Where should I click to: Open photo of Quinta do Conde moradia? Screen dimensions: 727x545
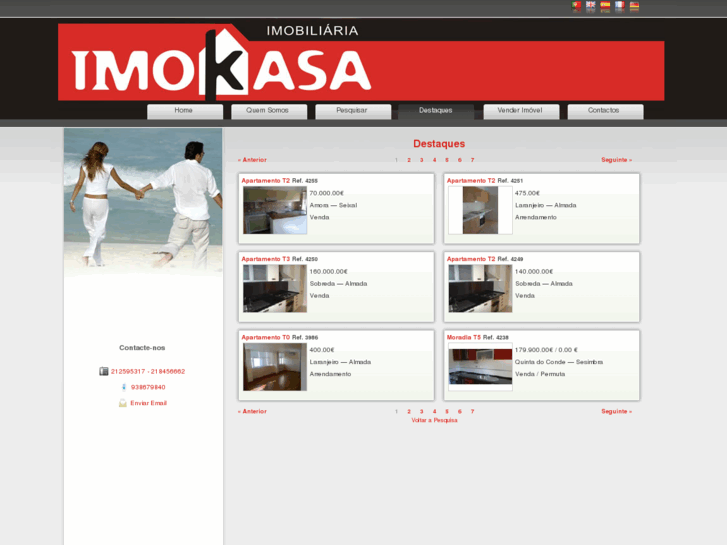pos(480,367)
